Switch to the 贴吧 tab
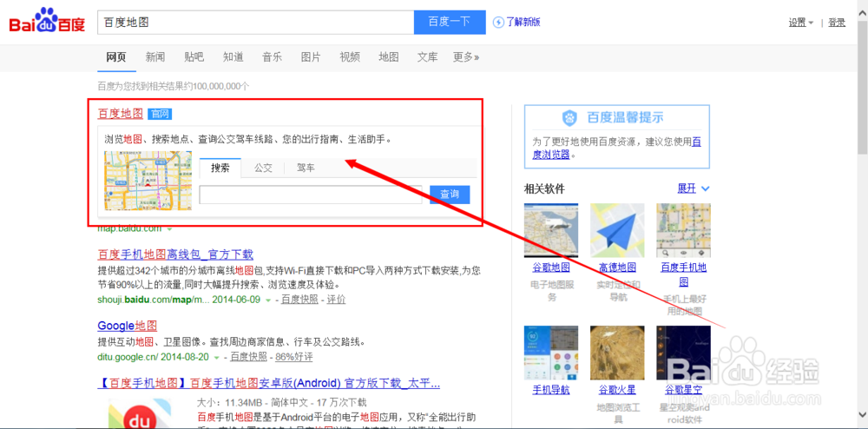868x429 pixels. point(194,56)
